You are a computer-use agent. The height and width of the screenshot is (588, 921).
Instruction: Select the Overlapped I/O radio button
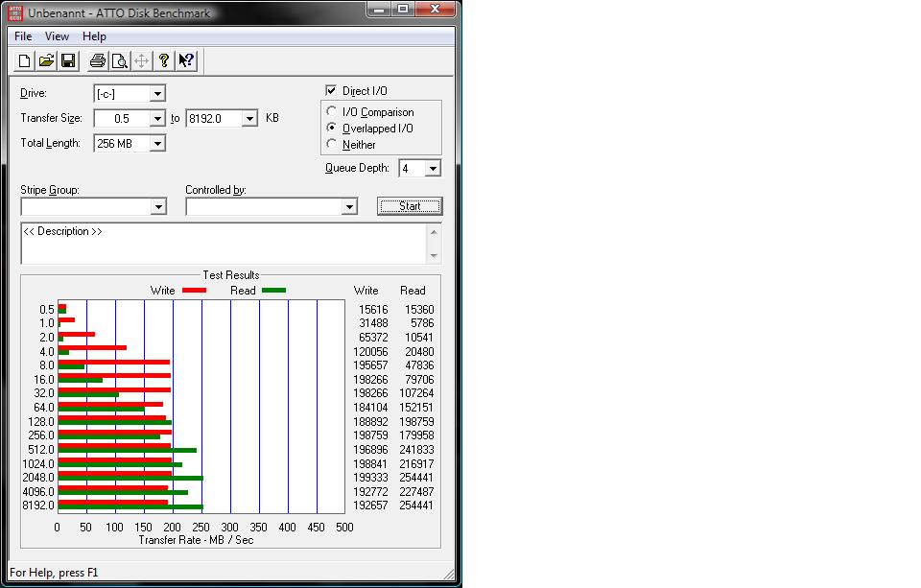pyautogui.click(x=331, y=128)
